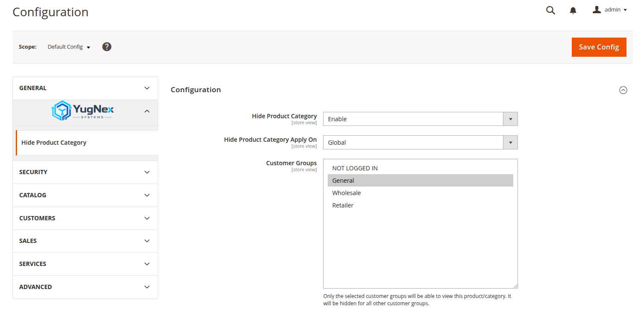Click the admin user avatar icon
This screenshot has height=333, width=644.
(x=597, y=9)
